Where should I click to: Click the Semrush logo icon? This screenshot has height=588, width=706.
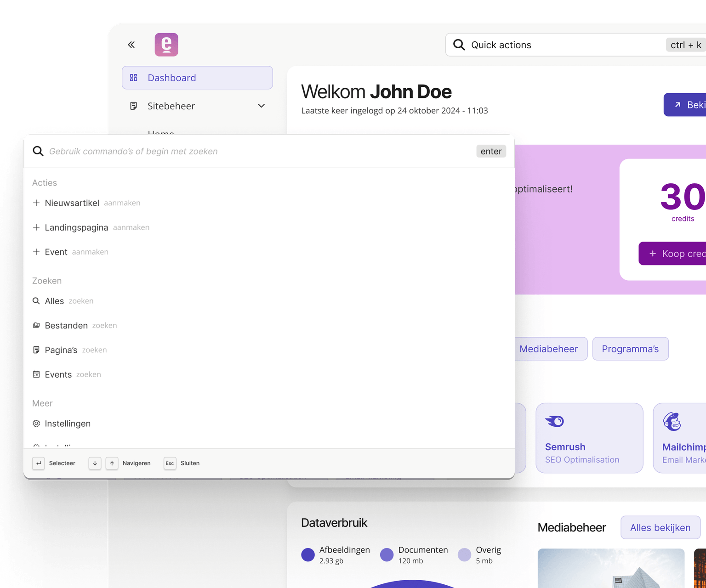tap(554, 421)
